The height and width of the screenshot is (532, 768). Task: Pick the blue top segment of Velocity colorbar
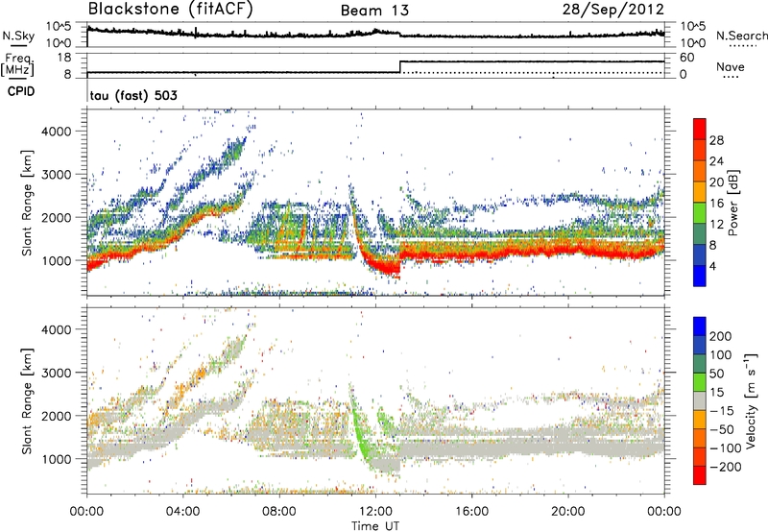pyautogui.click(x=700, y=326)
